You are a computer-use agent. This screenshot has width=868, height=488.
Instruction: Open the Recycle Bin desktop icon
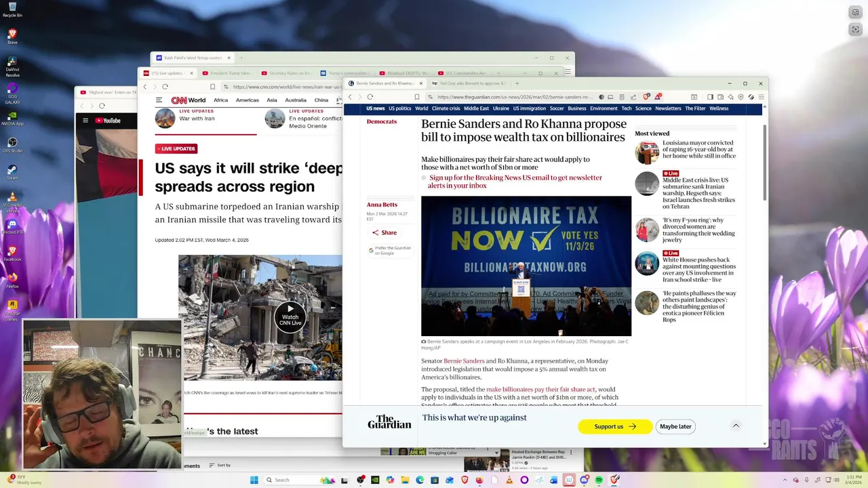(12, 9)
